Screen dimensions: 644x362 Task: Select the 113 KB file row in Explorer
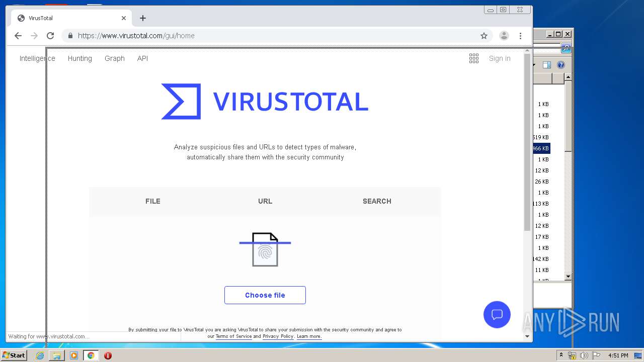click(542, 204)
